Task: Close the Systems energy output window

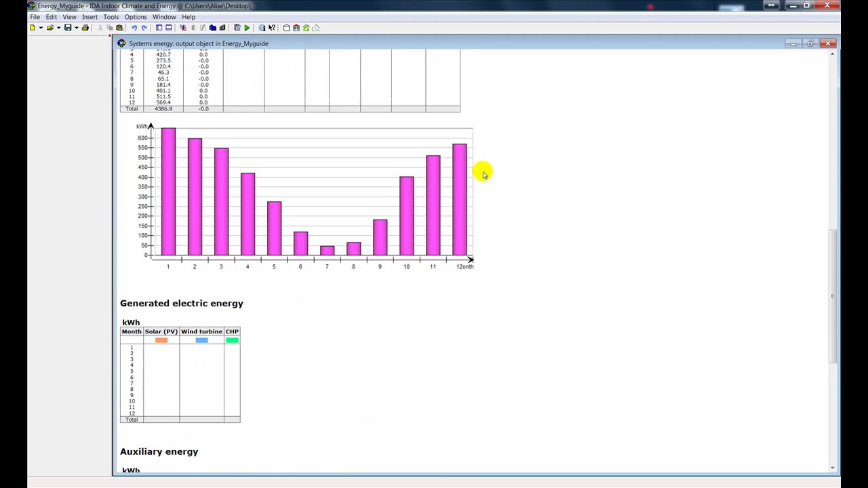Action: (x=828, y=43)
